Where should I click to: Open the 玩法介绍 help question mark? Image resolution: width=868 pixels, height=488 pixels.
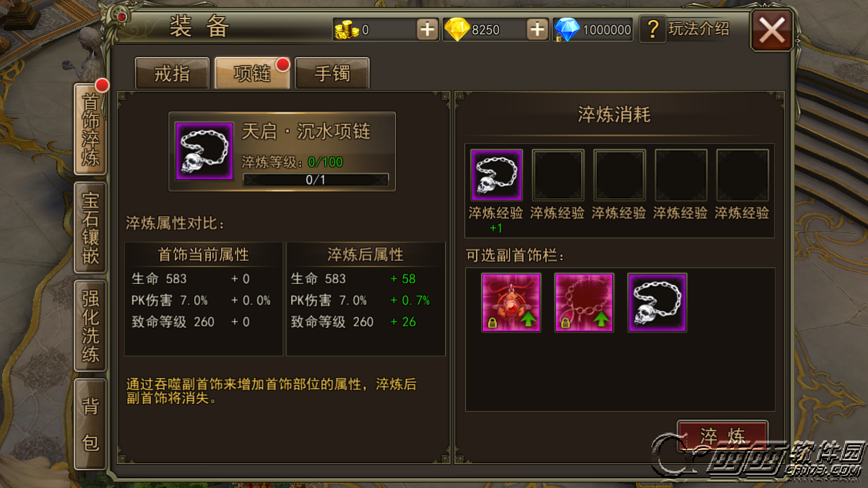tap(653, 29)
